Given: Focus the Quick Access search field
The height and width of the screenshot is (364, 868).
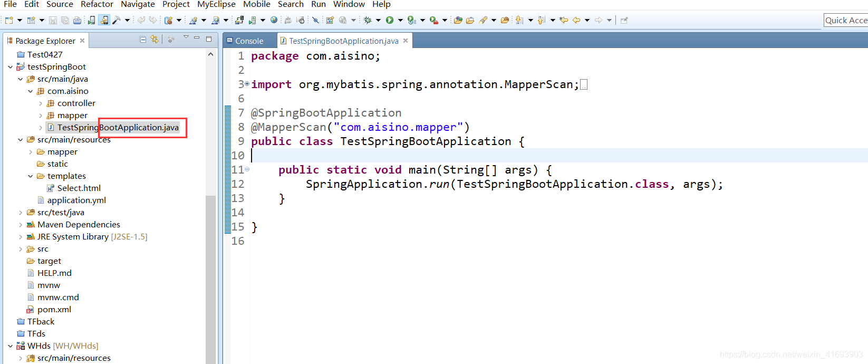Looking at the screenshot, I should pyautogui.click(x=846, y=20).
